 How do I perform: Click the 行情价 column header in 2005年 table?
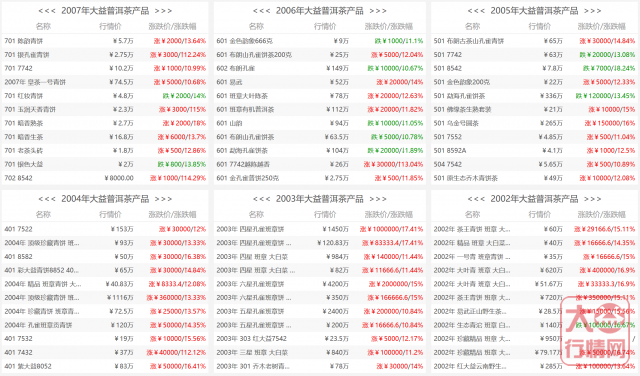click(x=540, y=27)
